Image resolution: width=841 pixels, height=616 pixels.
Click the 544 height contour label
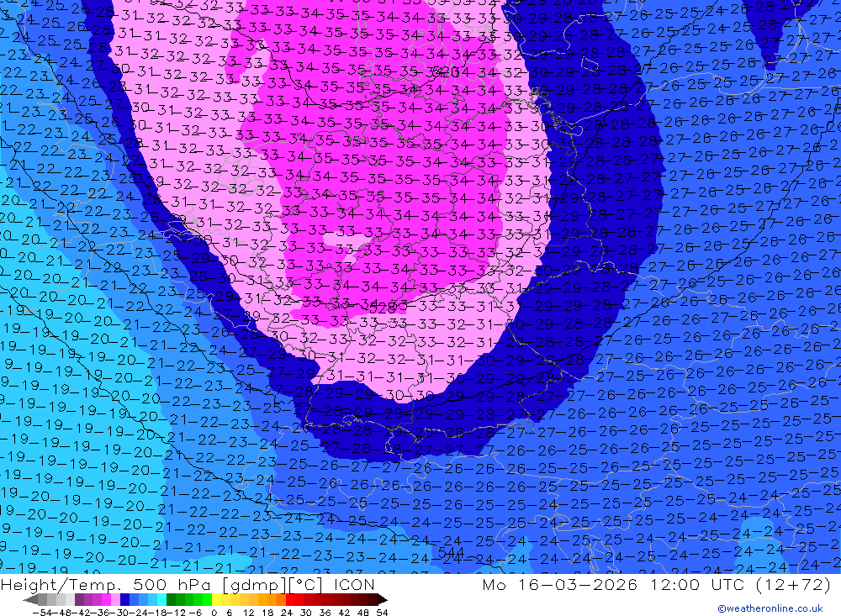[451, 551]
